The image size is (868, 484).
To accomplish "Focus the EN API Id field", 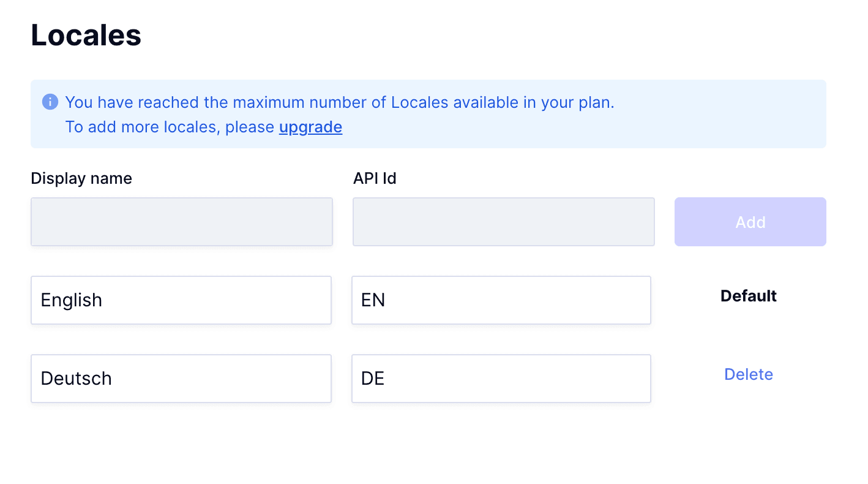I will pyautogui.click(x=501, y=300).
